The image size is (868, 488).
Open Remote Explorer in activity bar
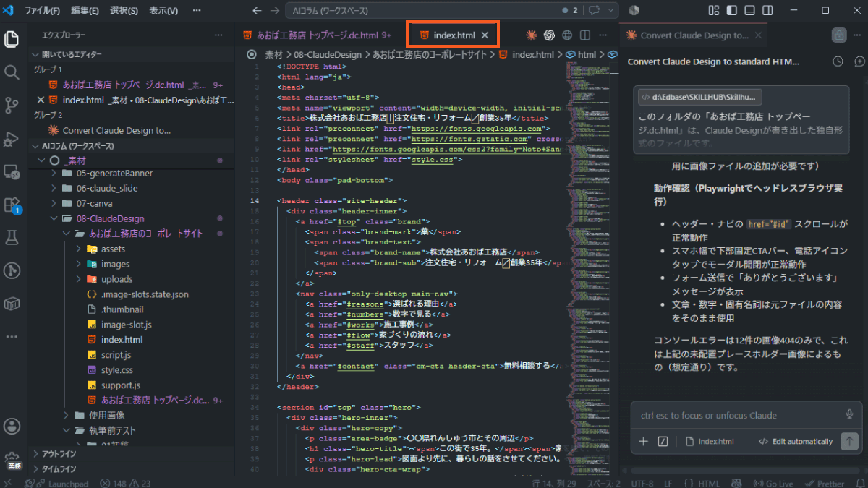tap(12, 172)
